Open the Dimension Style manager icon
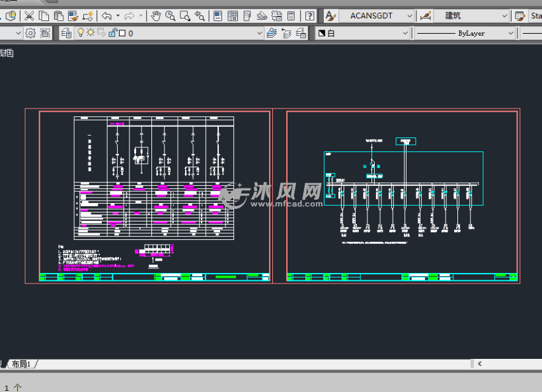The height and width of the screenshot is (392, 542). [426, 16]
